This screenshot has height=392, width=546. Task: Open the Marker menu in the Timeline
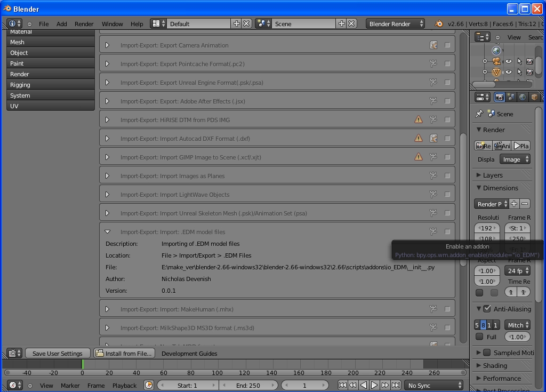(x=70, y=386)
